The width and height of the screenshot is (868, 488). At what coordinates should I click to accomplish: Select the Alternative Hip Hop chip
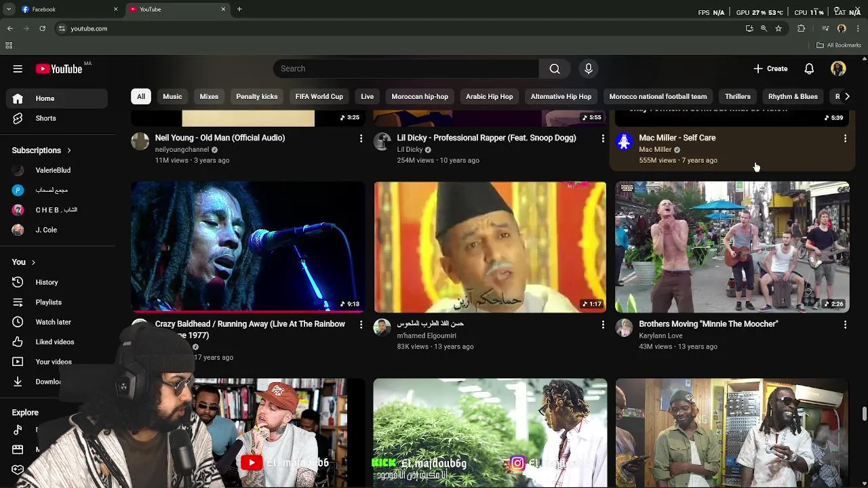pos(561,96)
